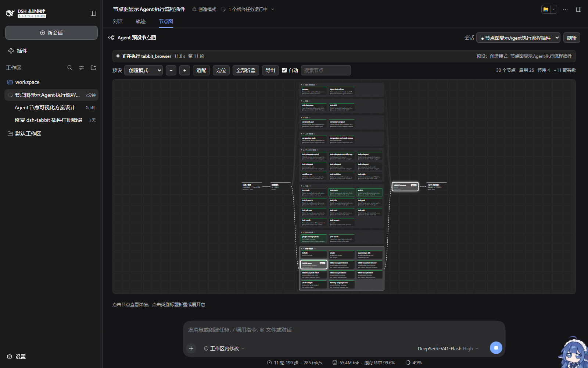Search within the 工作区 workspaces
Viewport: 588px width, 368px height.
[70, 68]
